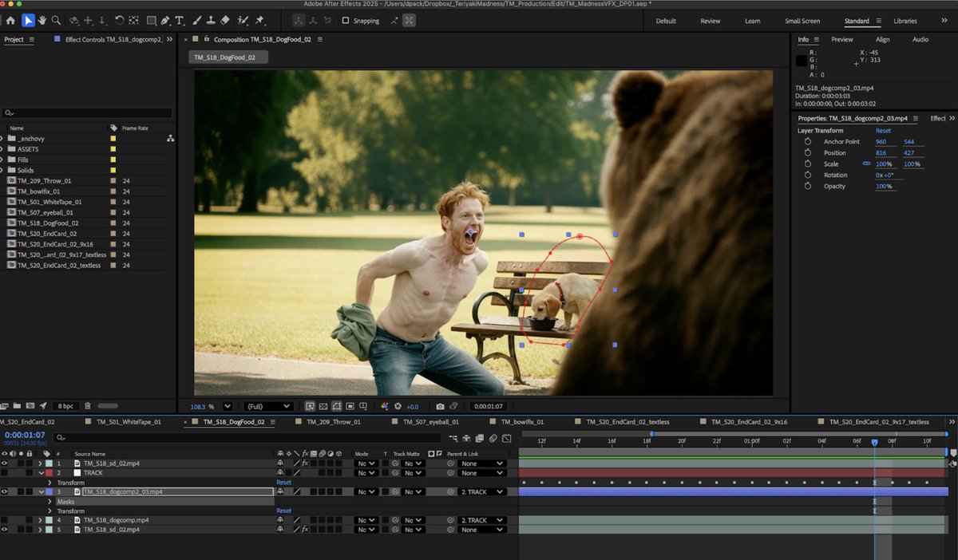Select the Zoom magnifier tool
The width and height of the screenshot is (958, 560).
pyautogui.click(x=56, y=20)
